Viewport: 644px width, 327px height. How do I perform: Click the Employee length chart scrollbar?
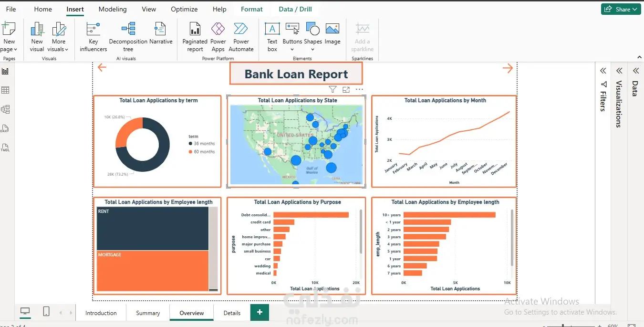(512, 238)
